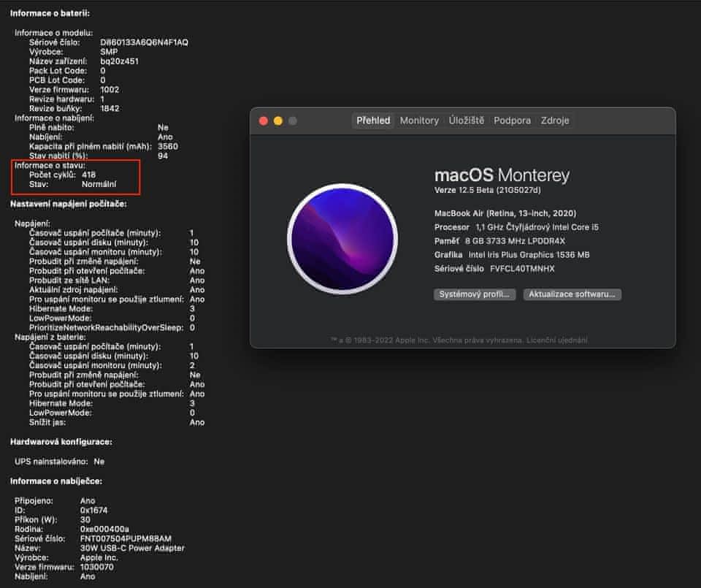Click the Stav nabití value 94
Image resolution: width=701 pixels, height=588 pixels.
163,156
